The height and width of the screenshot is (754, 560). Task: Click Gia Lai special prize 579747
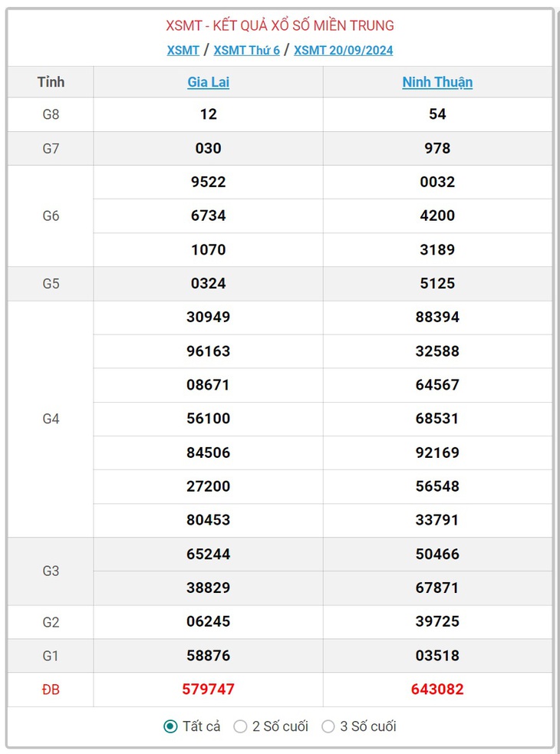[209, 689]
